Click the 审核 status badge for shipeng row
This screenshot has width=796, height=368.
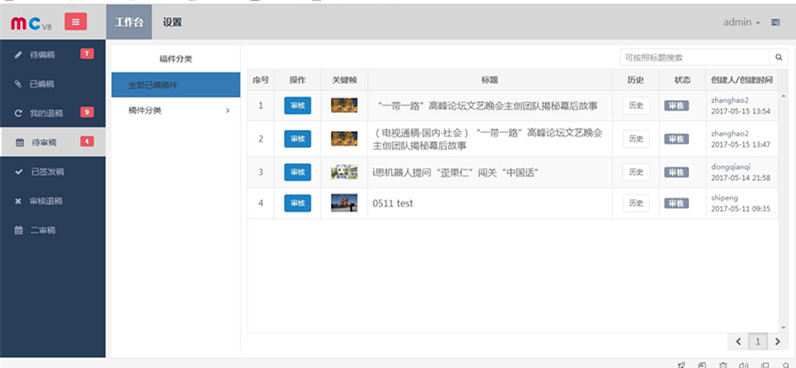tap(676, 204)
